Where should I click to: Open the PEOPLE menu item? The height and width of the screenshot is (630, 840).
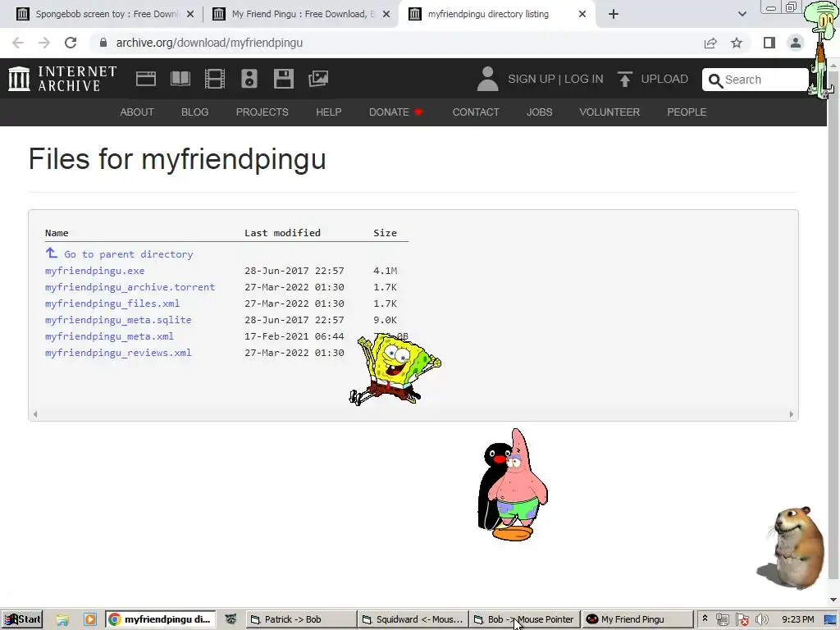[x=687, y=112]
